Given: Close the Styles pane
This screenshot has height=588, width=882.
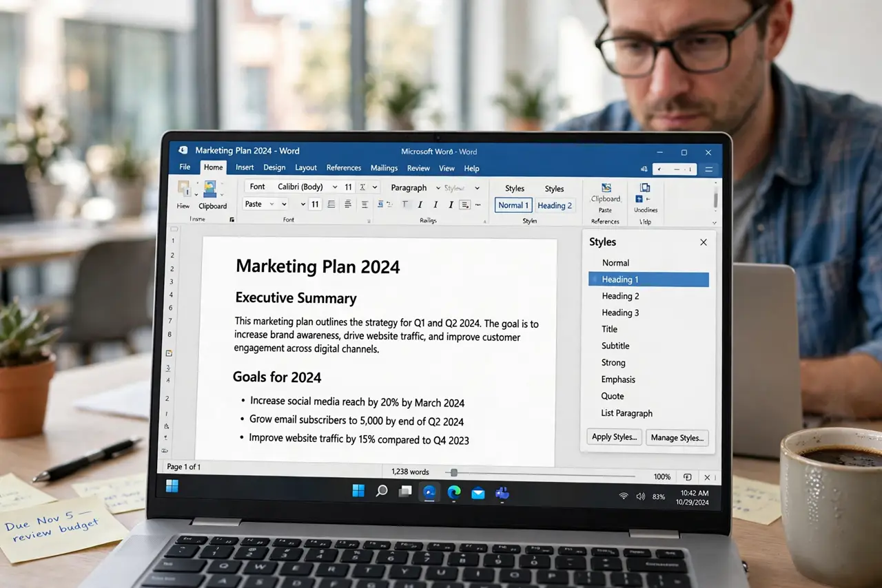Looking at the screenshot, I should tap(704, 242).
